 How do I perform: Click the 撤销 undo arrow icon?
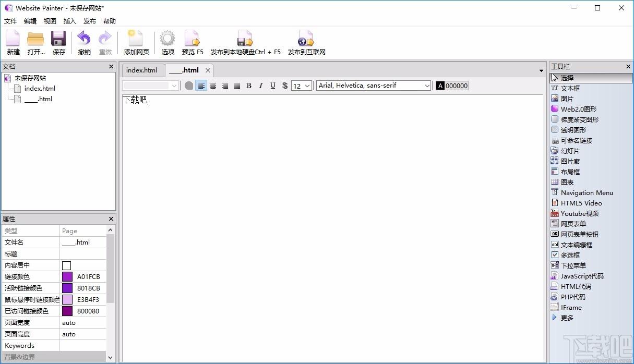click(84, 39)
